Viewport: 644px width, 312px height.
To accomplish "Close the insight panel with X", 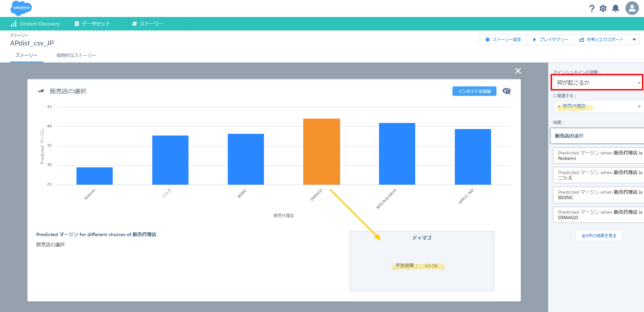I will 518,71.
